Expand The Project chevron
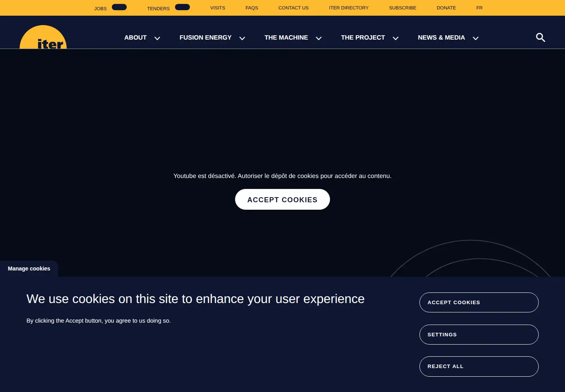 click(x=395, y=38)
